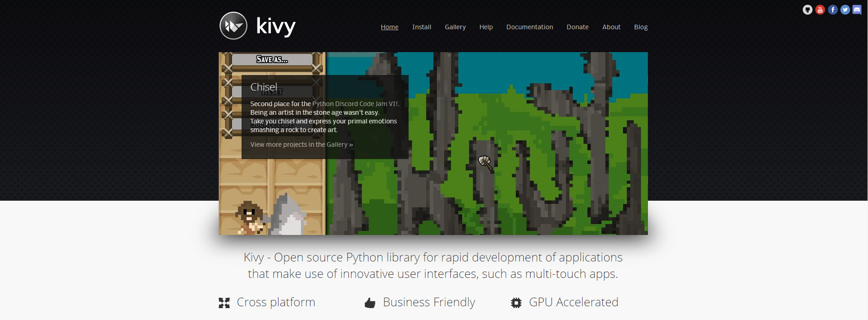Click the Business Friendly heading
This screenshot has height=320, width=868.
[429, 302]
